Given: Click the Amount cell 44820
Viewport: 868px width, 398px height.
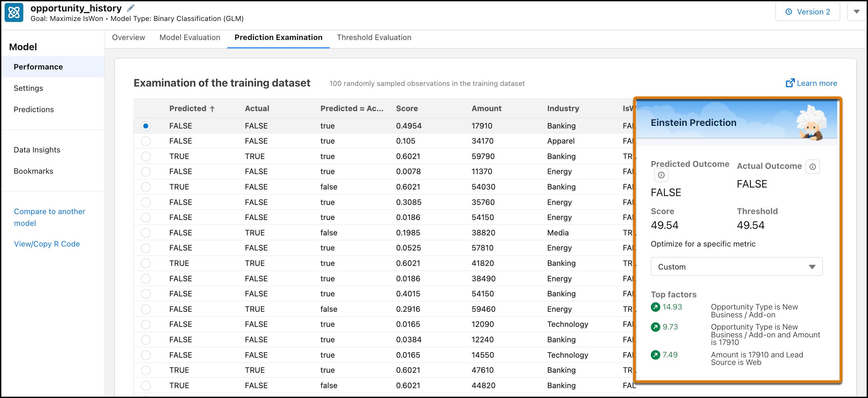Looking at the screenshot, I should point(483,386).
